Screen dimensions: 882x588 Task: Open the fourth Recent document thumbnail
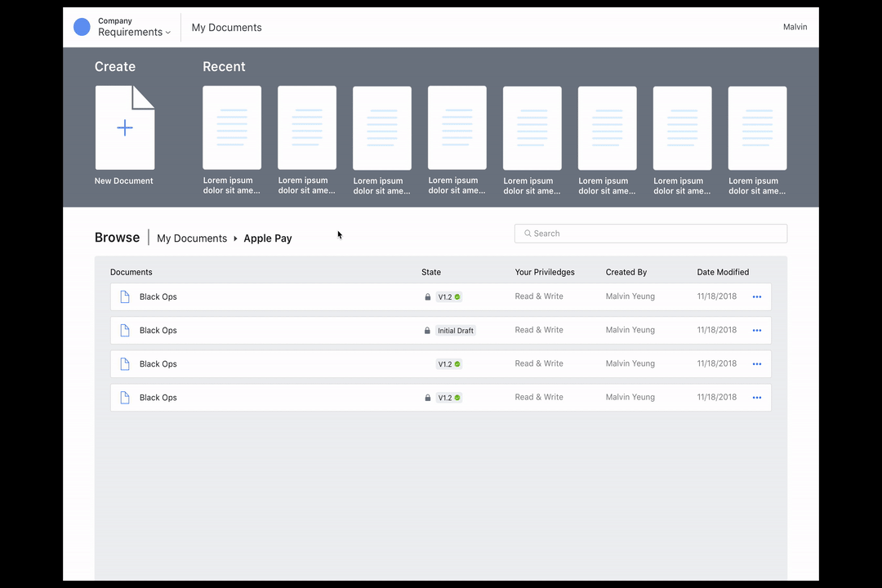[457, 127]
